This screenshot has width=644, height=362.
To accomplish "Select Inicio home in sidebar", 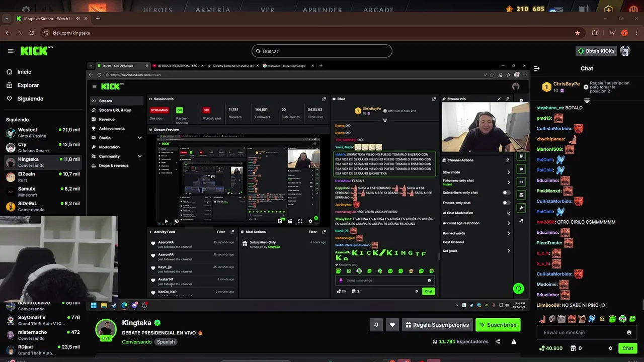I will (x=18, y=72).
